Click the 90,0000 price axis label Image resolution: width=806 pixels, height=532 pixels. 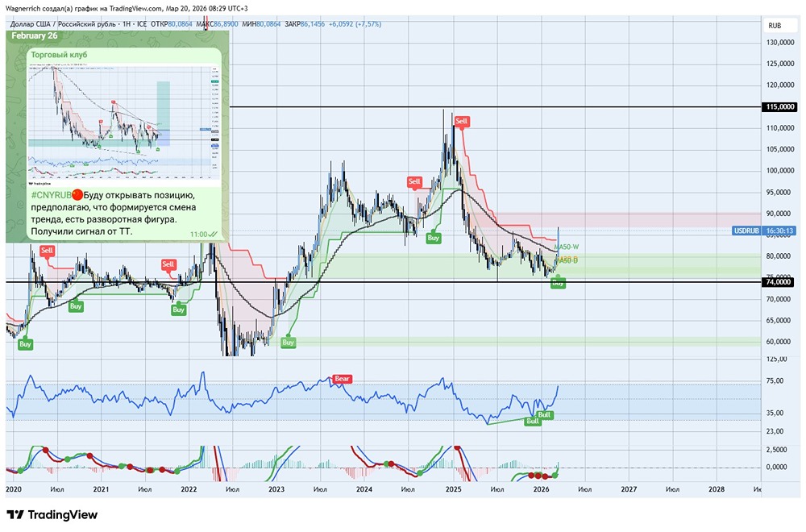(x=779, y=214)
